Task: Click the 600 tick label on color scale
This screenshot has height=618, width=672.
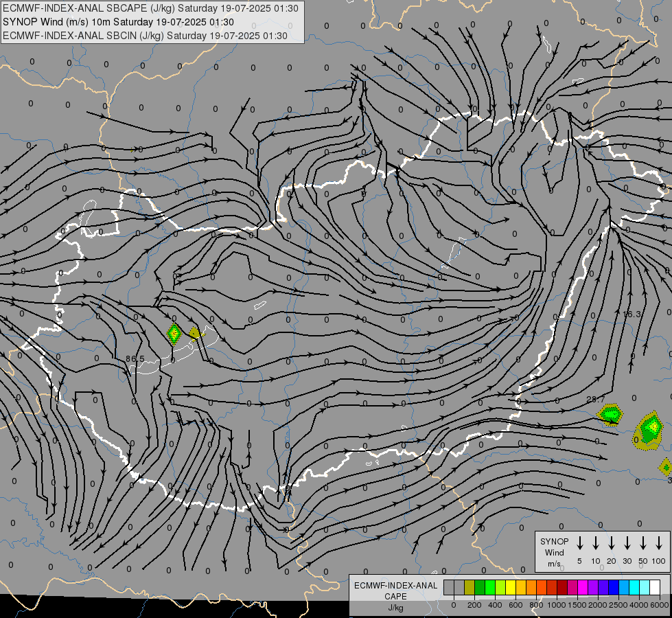Action: coord(515,605)
